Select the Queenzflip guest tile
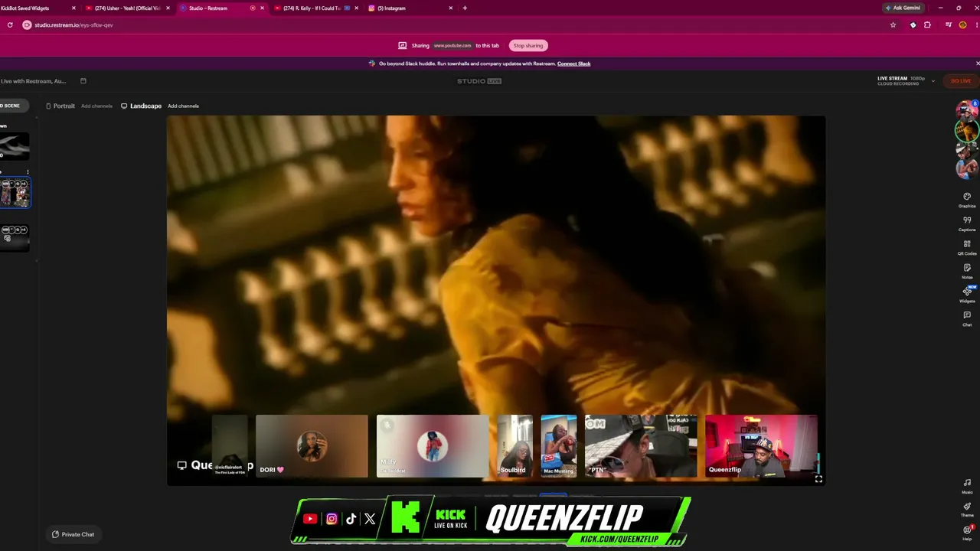Screen dimensions: 980x551 point(761,446)
